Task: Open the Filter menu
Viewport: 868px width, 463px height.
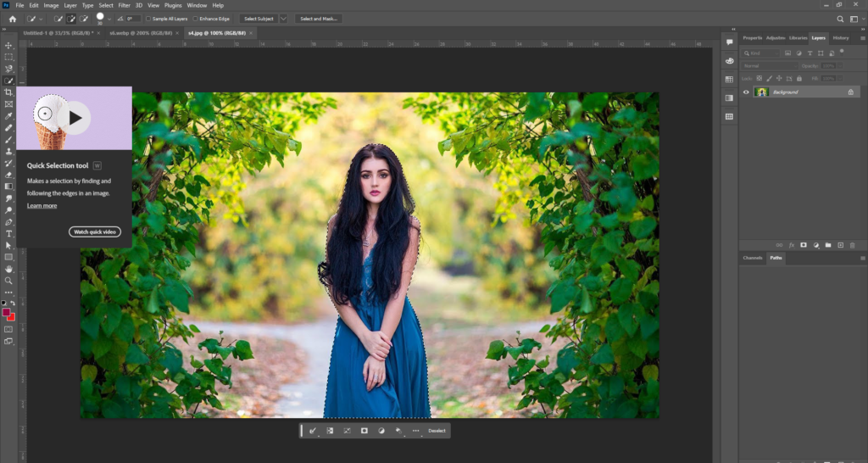Action: tap(124, 5)
